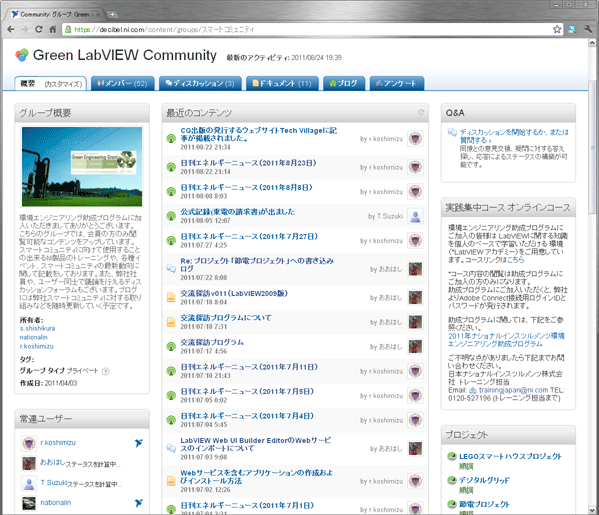This screenshot has width=599, height=515.
Task: Open a new tab with the plus button
Action: 112,15
